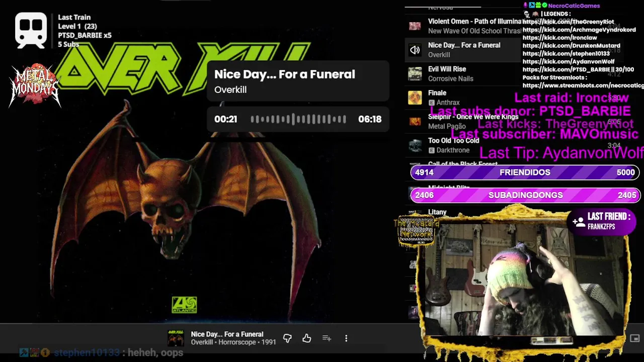
Task: Click the explicit badge beside Anthrax
Action: click(431, 103)
